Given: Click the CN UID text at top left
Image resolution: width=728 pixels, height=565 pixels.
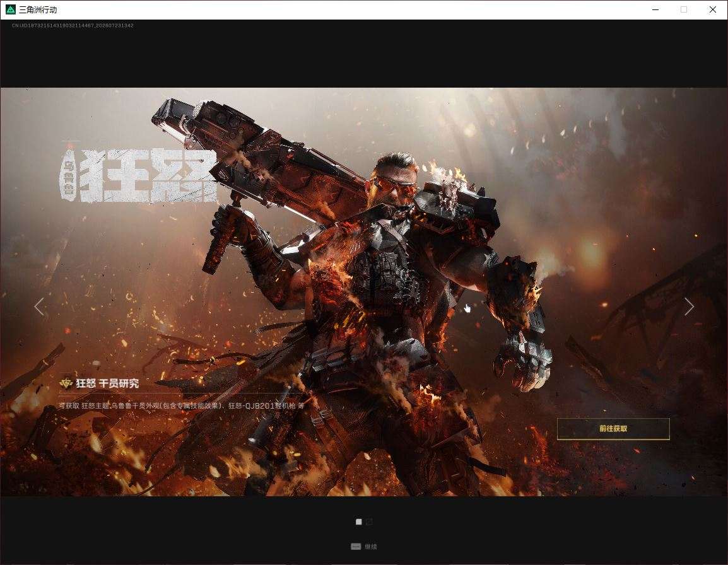Looking at the screenshot, I should [x=73, y=25].
